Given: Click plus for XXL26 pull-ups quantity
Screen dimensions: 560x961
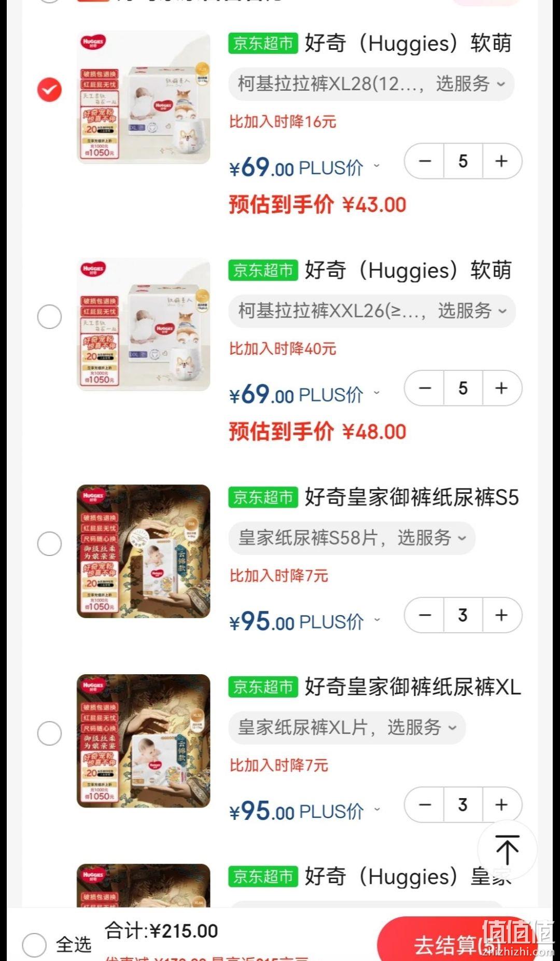Looking at the screenshot, I should 501,388.
